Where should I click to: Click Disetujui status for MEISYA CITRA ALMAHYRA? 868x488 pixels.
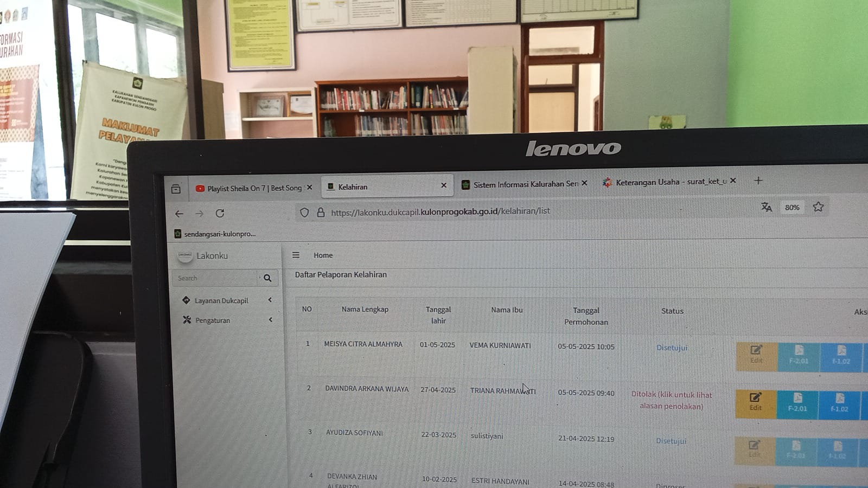click(x=672, y=348)
